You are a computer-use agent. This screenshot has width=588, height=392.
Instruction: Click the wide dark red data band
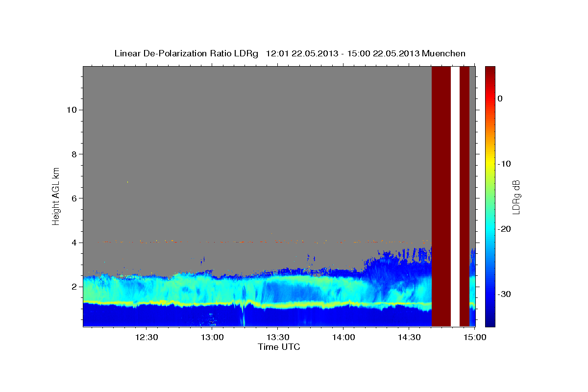pyautogui.click(x=441, y=196)
